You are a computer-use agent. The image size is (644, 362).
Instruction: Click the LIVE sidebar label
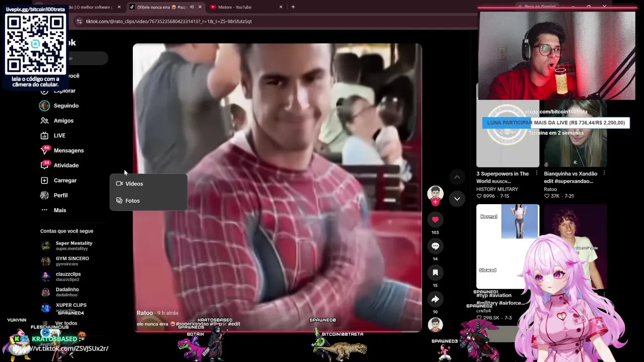coord(59,136)
